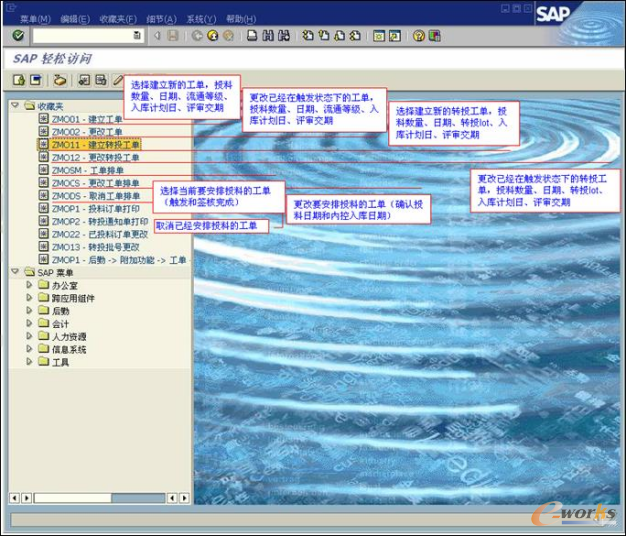This screenshot has width=626, height=536.
Task: Click the Add to Favorites icon
Action: [84, 80]
